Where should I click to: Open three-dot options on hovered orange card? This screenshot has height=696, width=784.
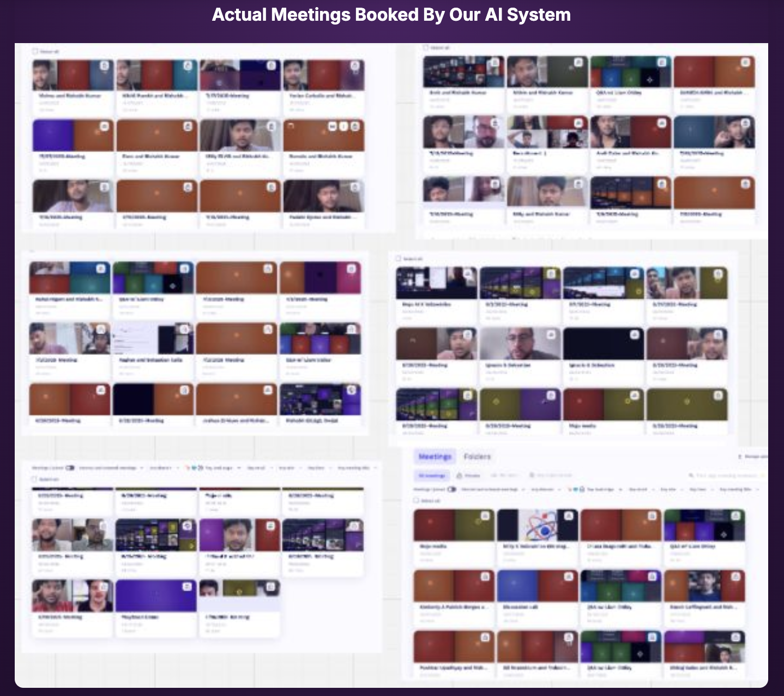[x=343, y=126]
